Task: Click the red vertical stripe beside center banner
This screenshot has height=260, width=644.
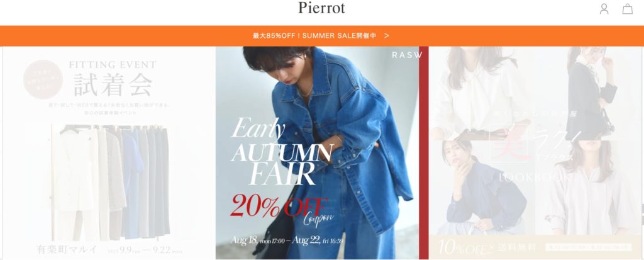Action: tap(424, 152)
